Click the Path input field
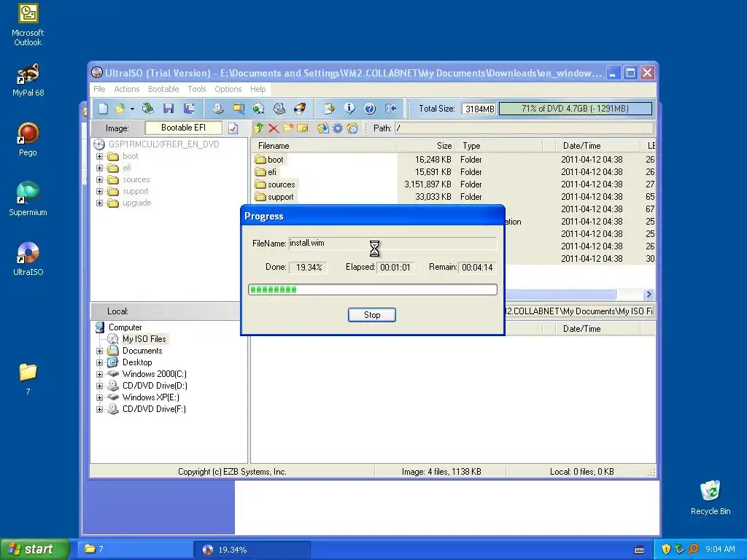The width and height of the screenshot is (747, 560). (524, 128)
